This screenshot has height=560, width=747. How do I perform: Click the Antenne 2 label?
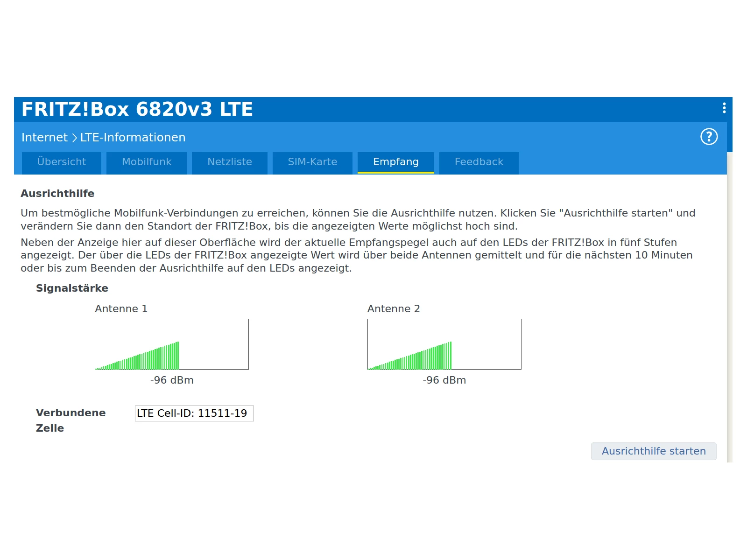pos(394,309)
